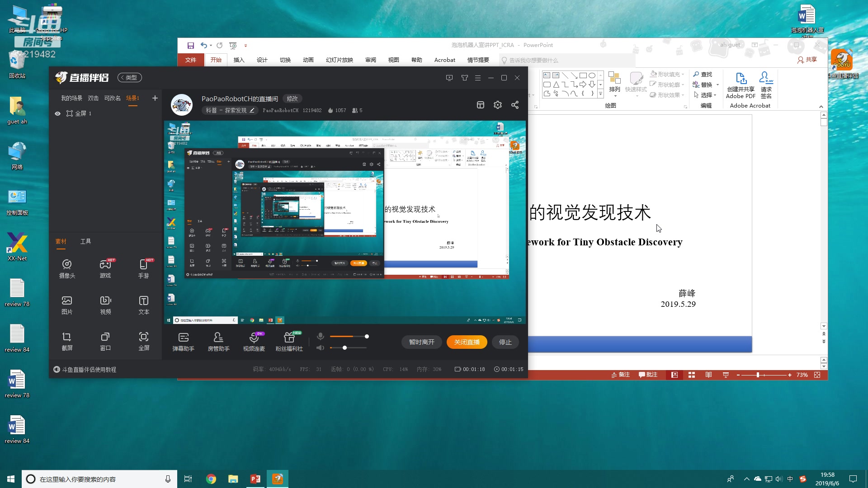Start slideshow from beginning in quick access toolbar
This screenshot has height=488, width=868.
(x=233, y=45)
